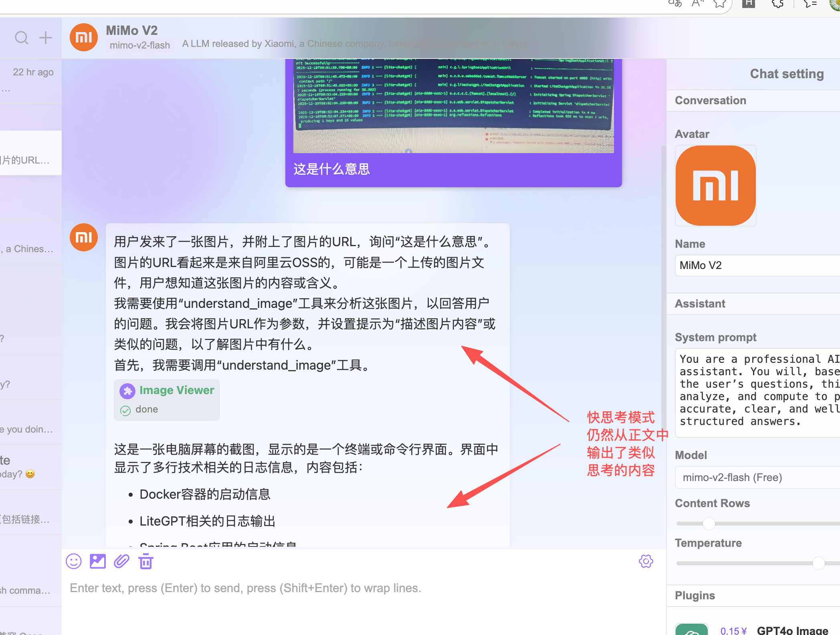Click the browser read aloud icon

coord(698,4)
